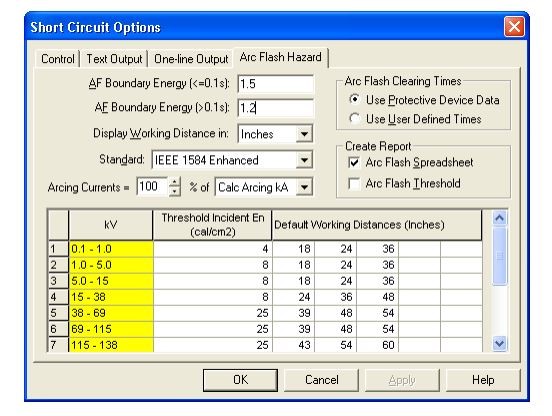552x416 pixels.
Task: Open Display Working Distance units dropdown
Action: pyautogui.click(x=304, y=134)
